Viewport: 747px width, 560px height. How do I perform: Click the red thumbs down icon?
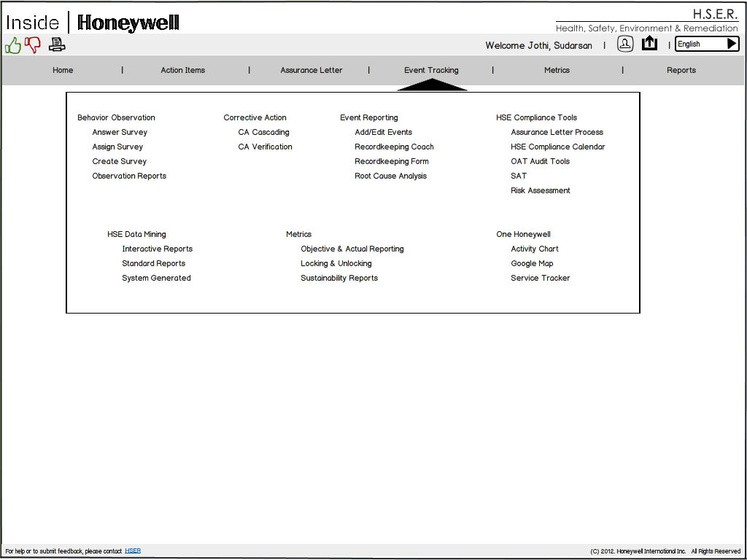(x=33, y=45)
